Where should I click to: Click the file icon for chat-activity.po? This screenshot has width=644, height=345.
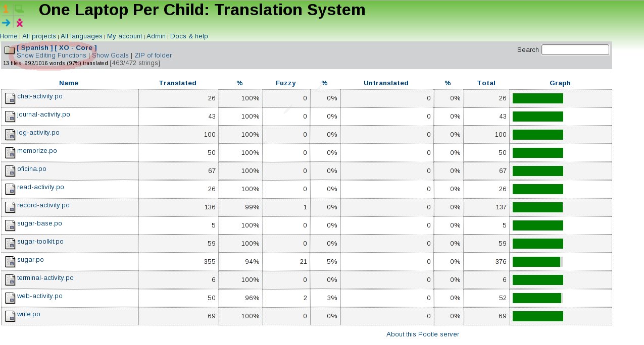tap(10, 98)
